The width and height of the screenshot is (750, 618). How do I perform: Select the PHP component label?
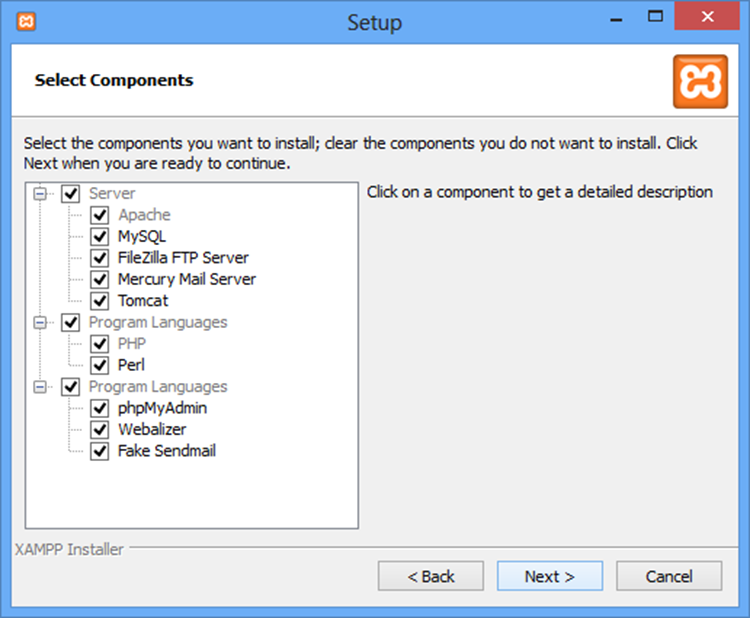132,344
